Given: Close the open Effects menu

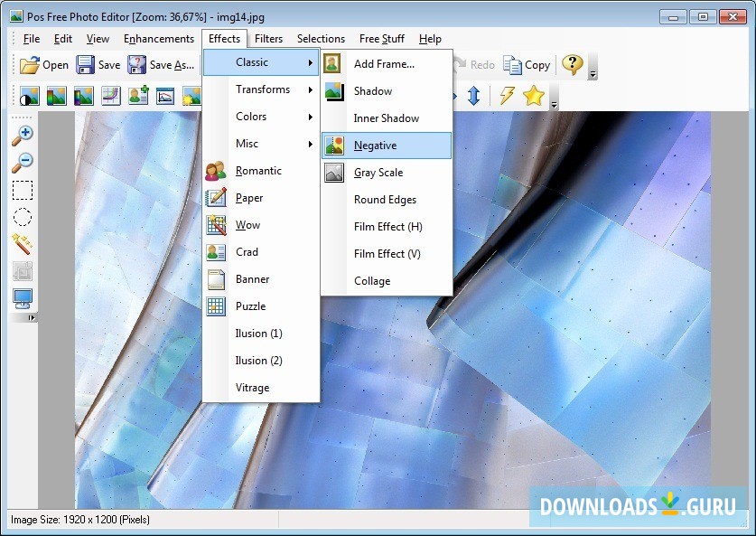Looking at the screenshot, I should pyautogui.click(x=224, y=39).
